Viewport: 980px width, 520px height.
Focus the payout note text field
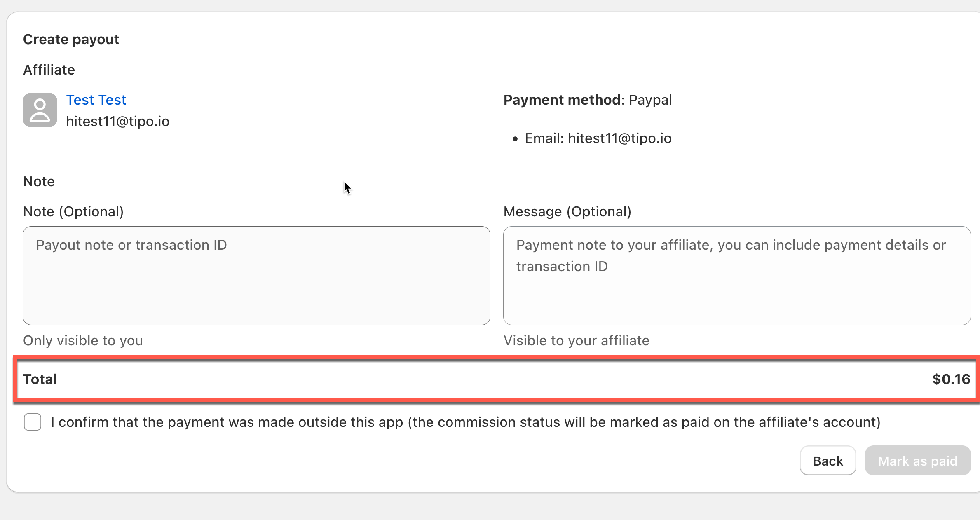click(256, 275)
